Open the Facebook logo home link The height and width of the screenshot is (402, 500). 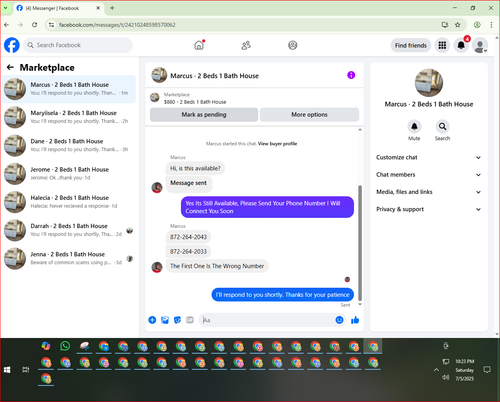12,45
